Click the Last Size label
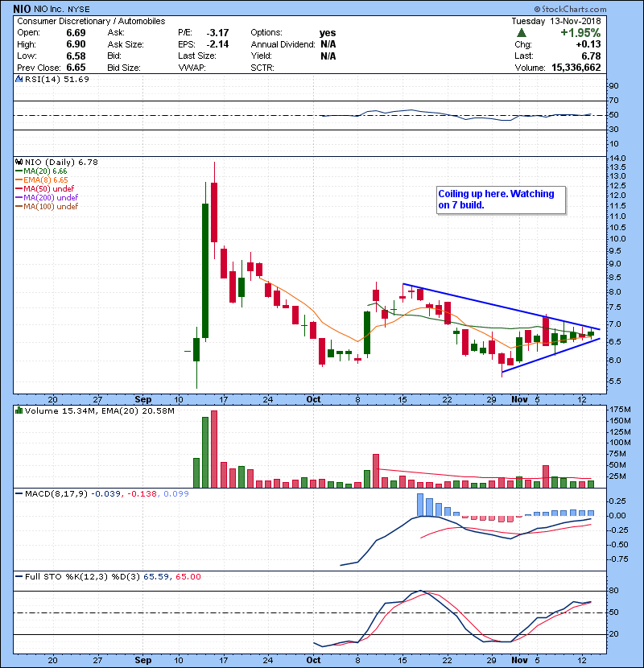The image size is (644, 668). tap(197, 56)
